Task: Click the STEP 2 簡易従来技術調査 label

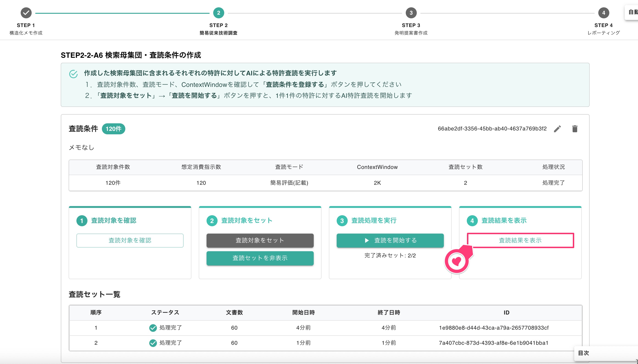Action: pyautogui.click(x=218, y=29)
